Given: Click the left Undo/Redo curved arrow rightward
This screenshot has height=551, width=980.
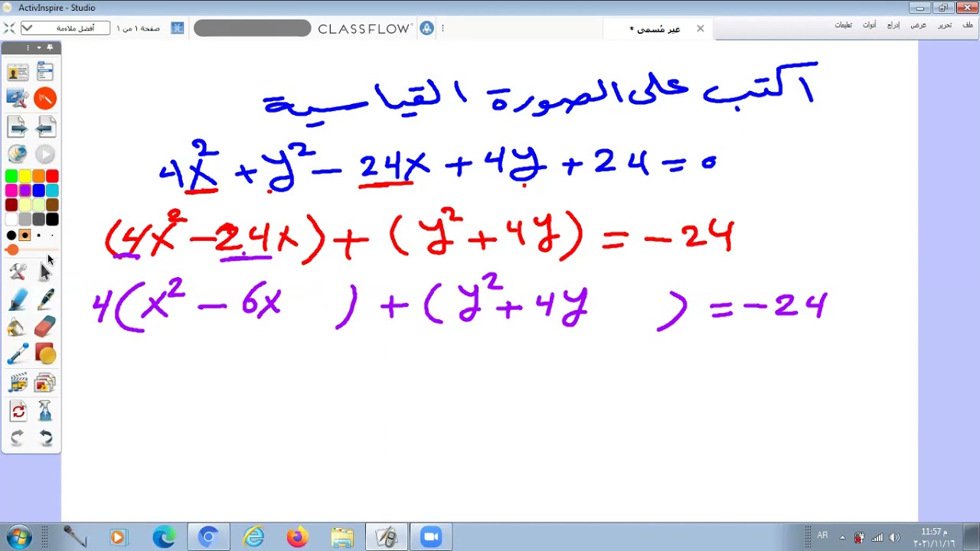Looking at the screenshot, I should [18, 438].
